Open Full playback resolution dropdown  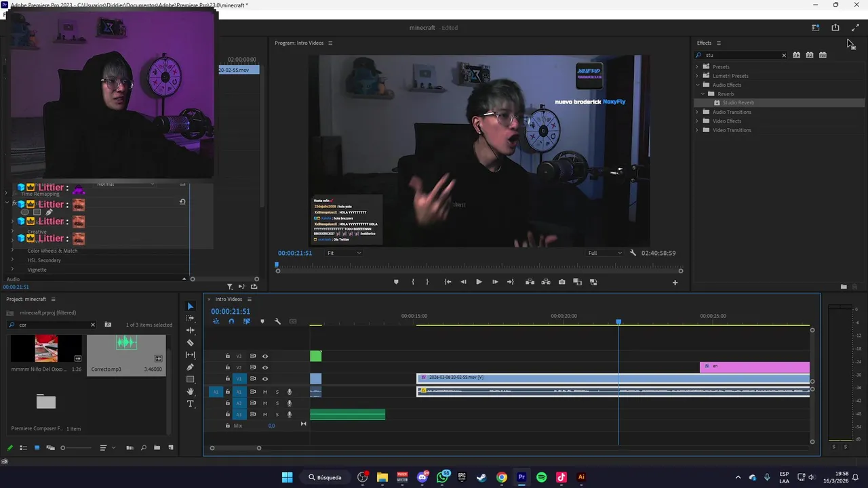(x=605, y=253)
